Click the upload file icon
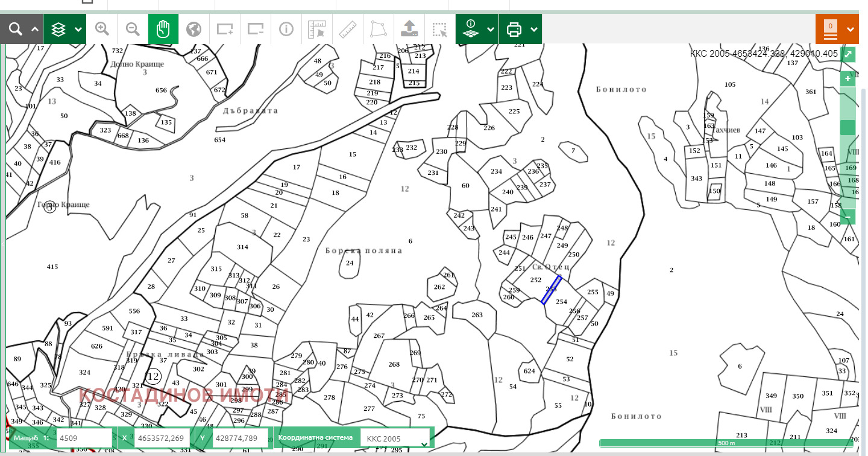This screenshot has width=868, height=456. [x=409, y=29]
